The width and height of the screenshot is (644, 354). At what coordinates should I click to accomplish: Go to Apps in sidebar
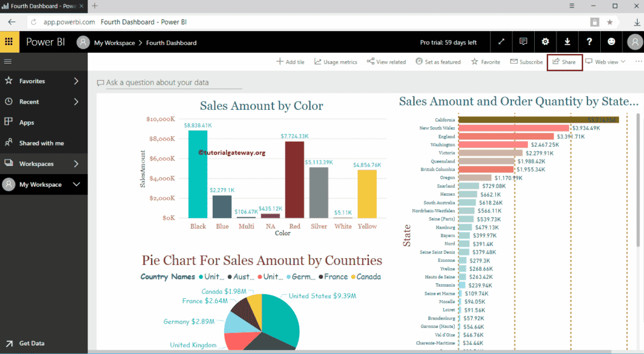click(27, 123)
